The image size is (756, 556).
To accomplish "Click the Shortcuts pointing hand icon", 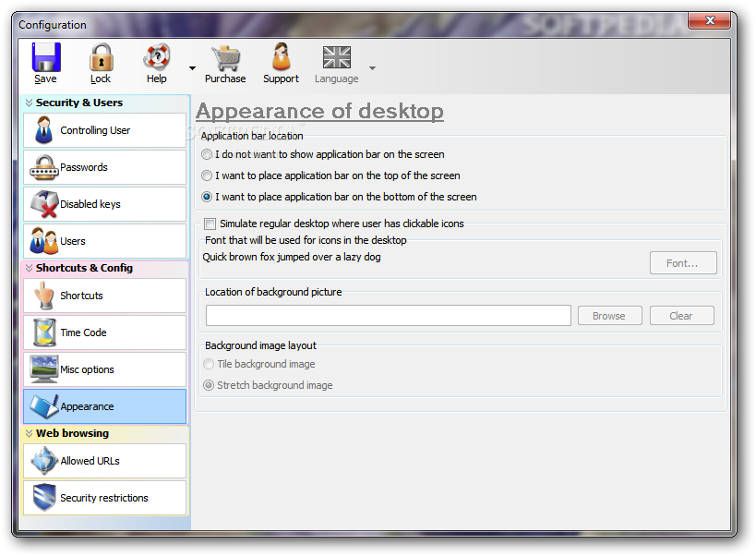I will [x=45, y=296].
